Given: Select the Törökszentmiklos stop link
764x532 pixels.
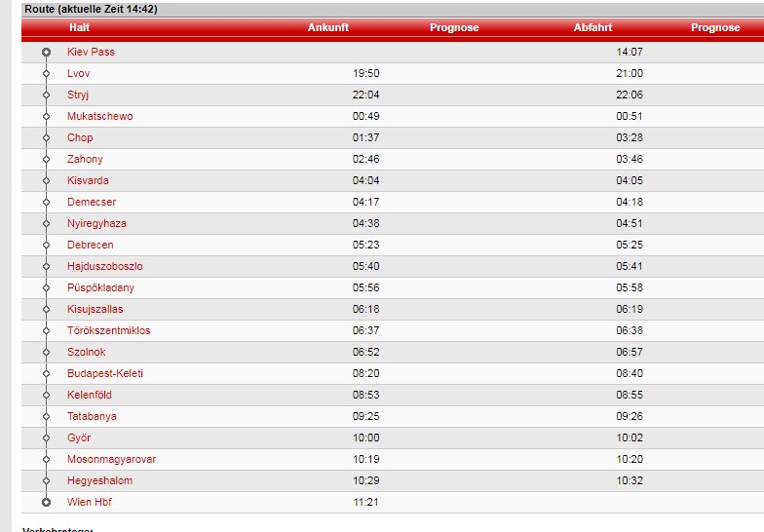Looking at the screenshot, I should [108, 330].
